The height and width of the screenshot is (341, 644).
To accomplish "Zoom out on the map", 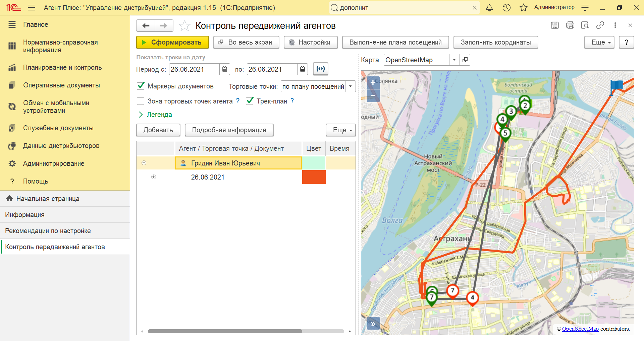I will (373, 95).
